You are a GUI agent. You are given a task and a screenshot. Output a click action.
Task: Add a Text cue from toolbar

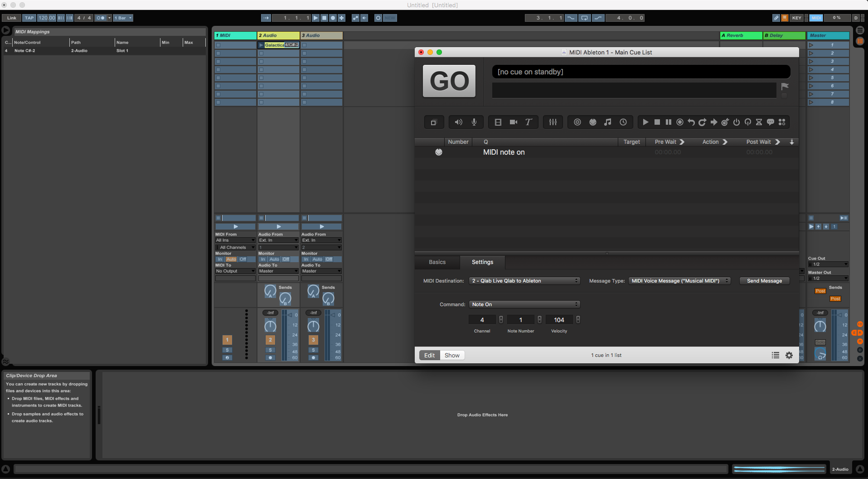coord(529,122)
